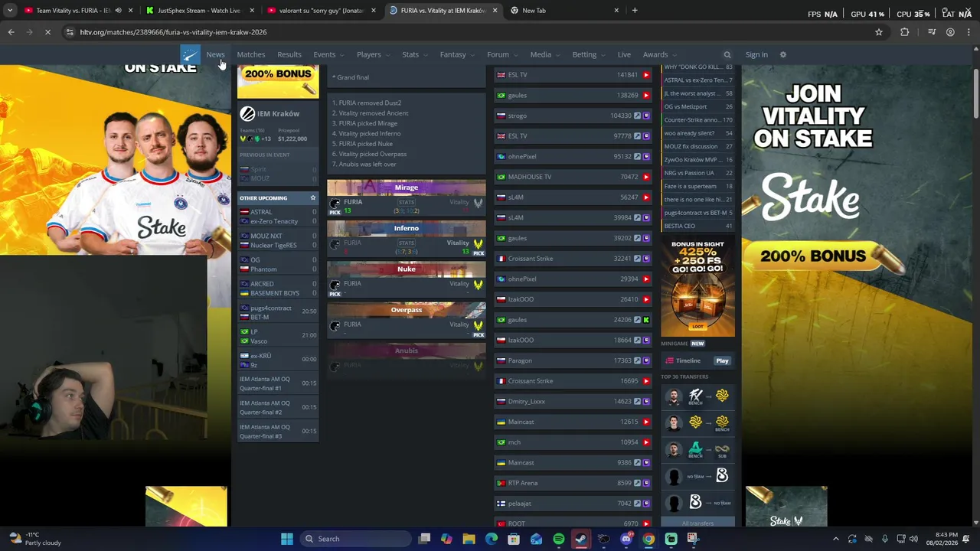Open the YouTube icon on gaules 138269 stream

point(646,96)
